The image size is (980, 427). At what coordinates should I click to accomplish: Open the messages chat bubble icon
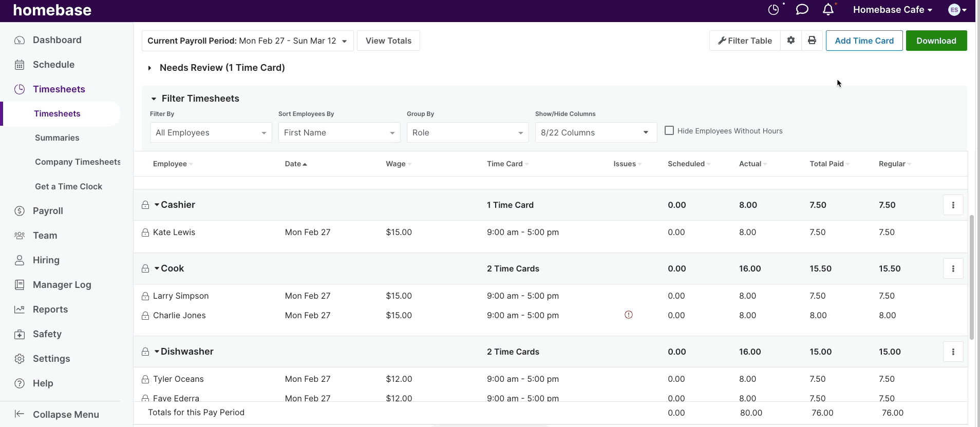(x=802, y=10)
